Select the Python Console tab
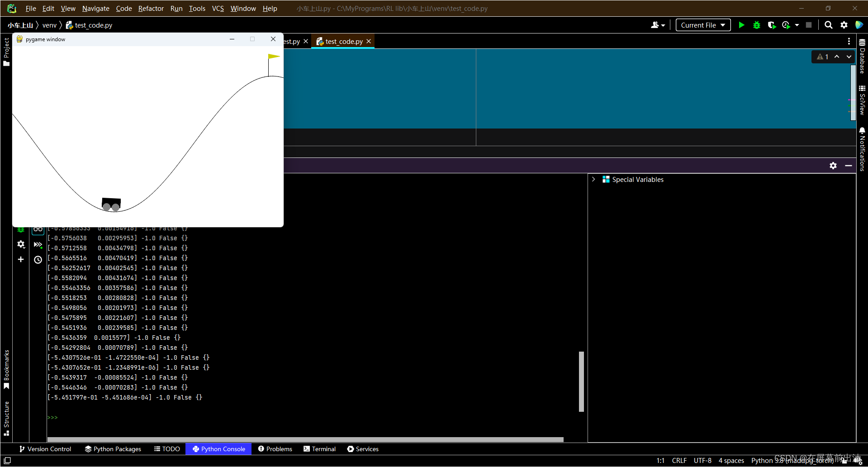 tap(218, 449)
